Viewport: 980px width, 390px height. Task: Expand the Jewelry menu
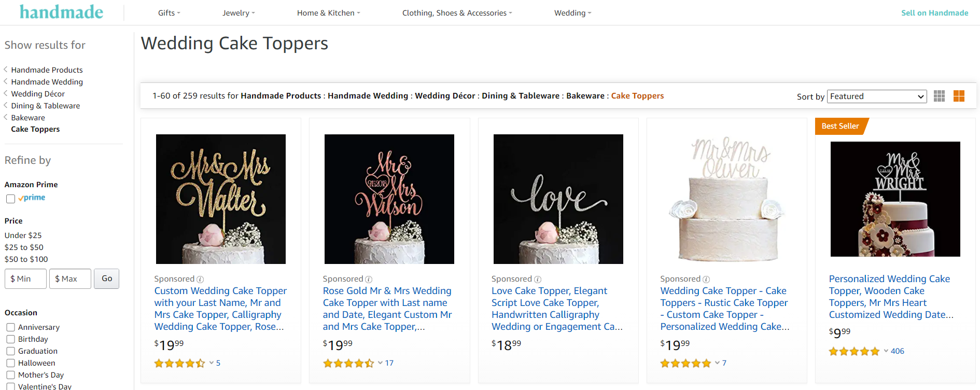point(239,13)
